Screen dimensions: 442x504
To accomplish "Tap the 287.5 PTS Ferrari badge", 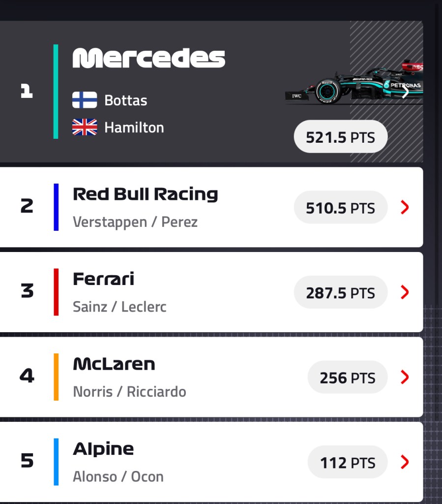I will tap(340, 293).
